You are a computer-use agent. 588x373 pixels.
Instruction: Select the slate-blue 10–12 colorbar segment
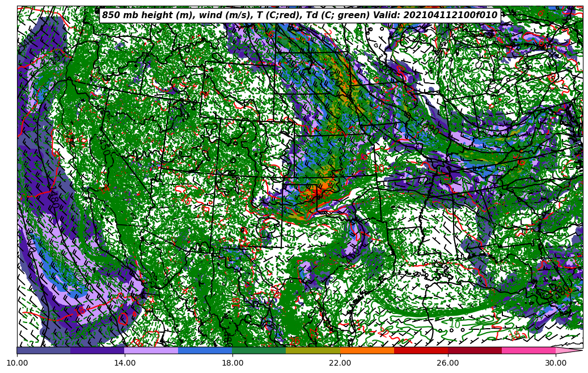[44, 351]
